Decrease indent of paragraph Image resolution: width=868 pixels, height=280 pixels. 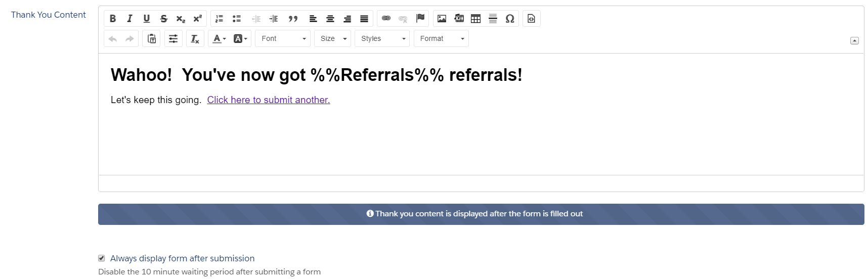click(256, 19)
